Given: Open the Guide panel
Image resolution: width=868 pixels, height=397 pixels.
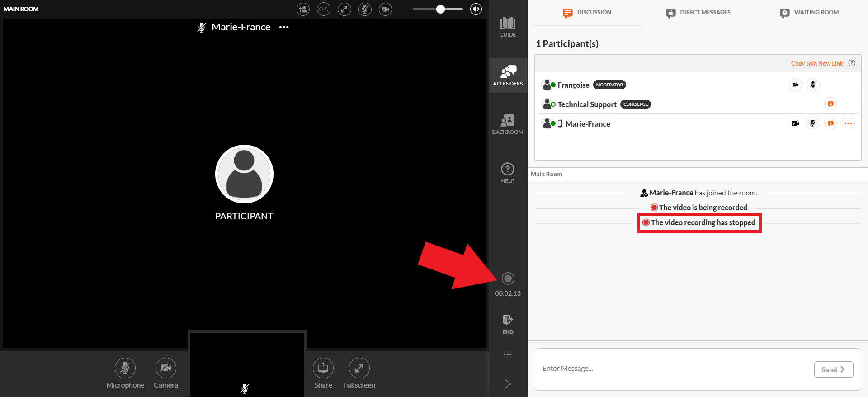Looking at the screenshot, I should [508, 27].
